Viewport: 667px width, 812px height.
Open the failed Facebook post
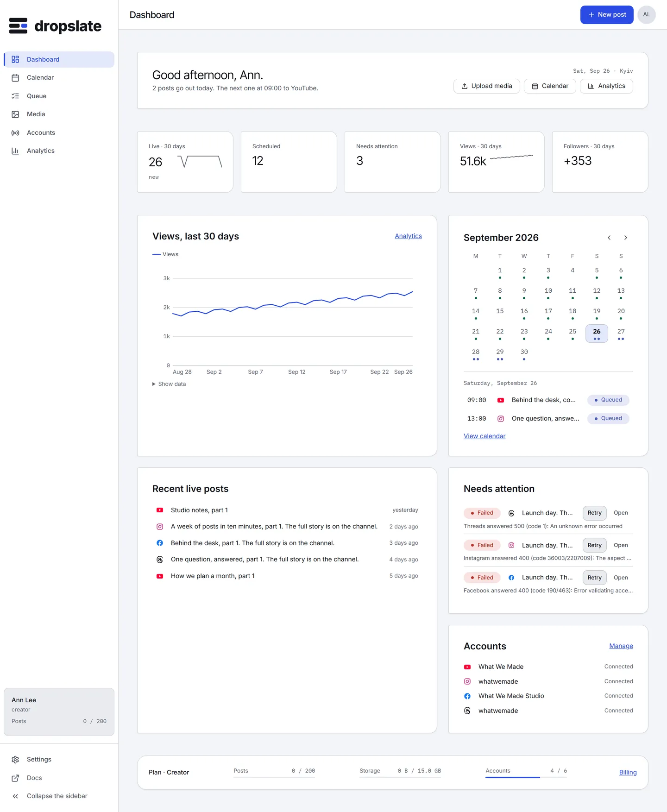click(x=621, y=578)
